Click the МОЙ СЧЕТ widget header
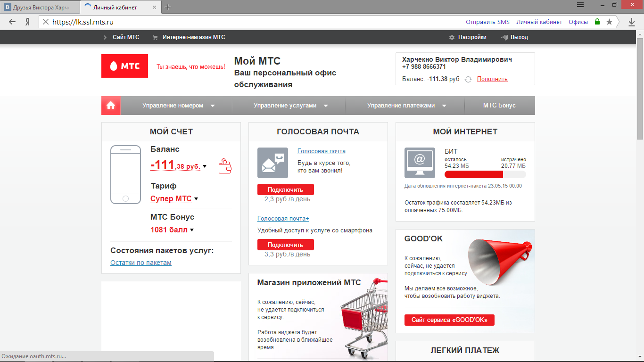 171,132
